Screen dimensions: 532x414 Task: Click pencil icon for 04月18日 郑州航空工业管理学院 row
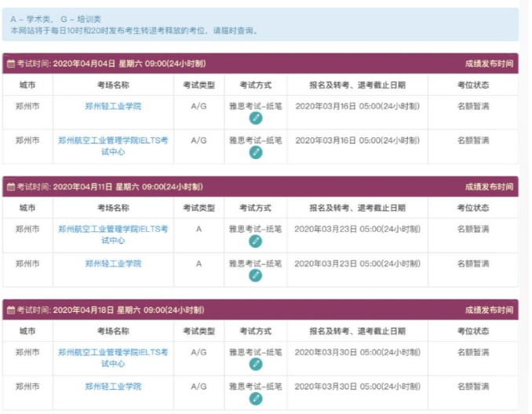256,364
